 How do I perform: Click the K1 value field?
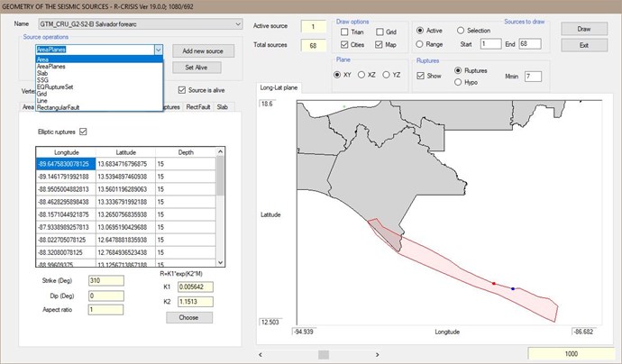click(196, 287)
